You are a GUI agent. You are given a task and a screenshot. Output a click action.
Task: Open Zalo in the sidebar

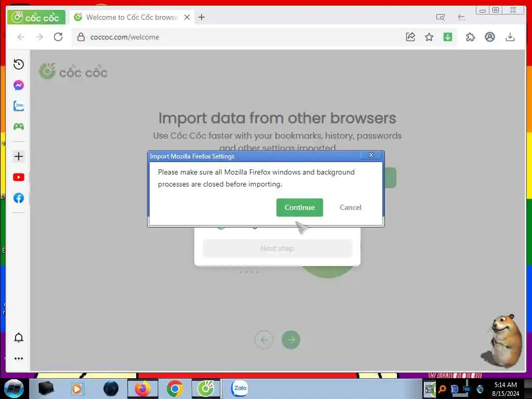[19, 106]
